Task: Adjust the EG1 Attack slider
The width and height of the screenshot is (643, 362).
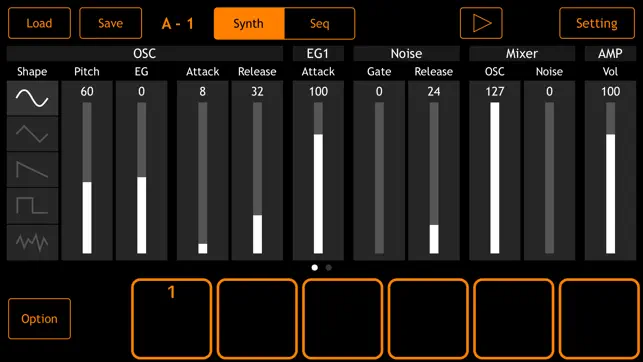Action: pos(318,178)
